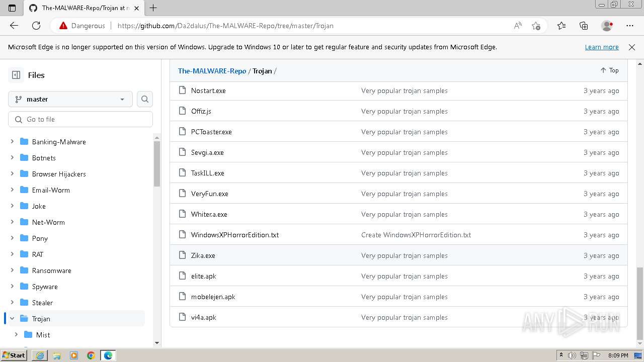Open commit message beside Nostart.exe

(405, 91)
